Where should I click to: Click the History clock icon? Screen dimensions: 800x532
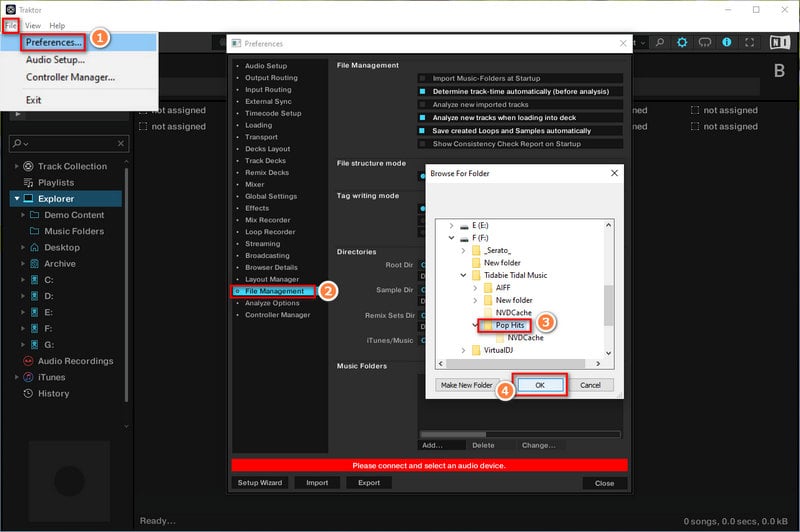tap(29, 393)
